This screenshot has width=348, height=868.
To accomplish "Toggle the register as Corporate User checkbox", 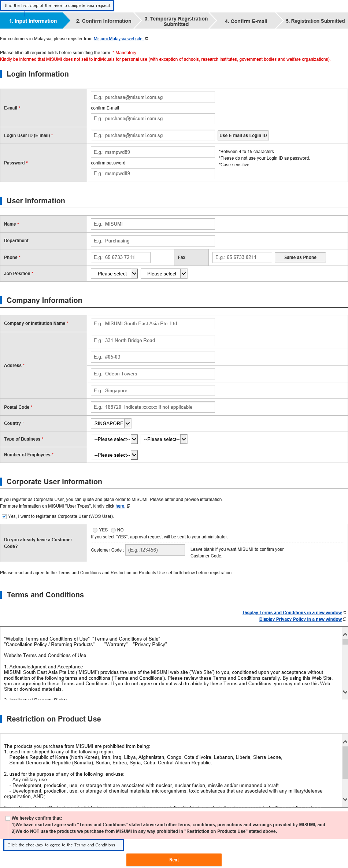I will 4,516.
